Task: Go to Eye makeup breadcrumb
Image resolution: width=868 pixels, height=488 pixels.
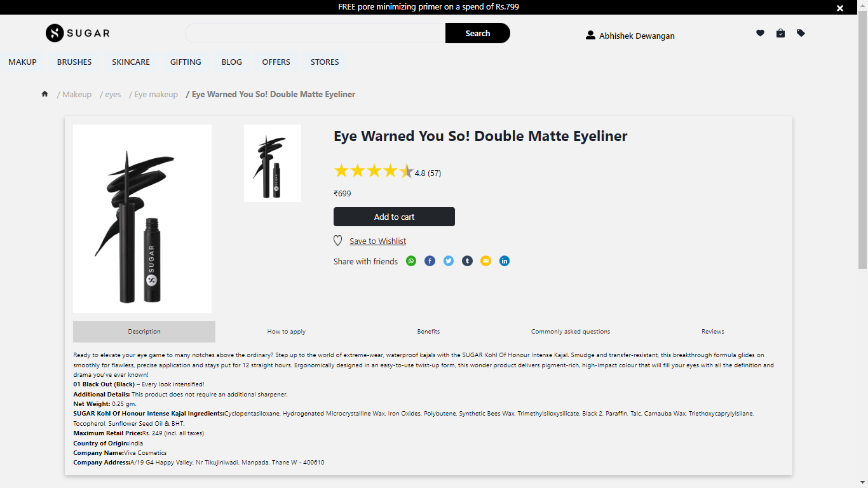Action: point(156,94)
